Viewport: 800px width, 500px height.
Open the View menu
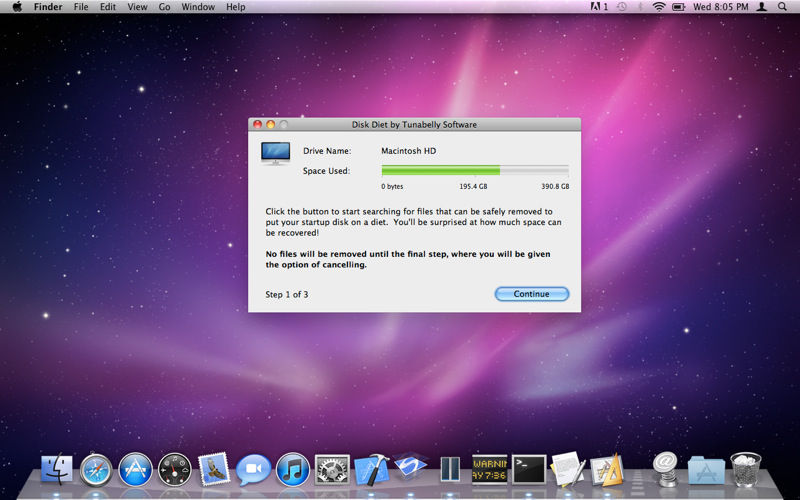pyautogui.click(x=137, y=7)
